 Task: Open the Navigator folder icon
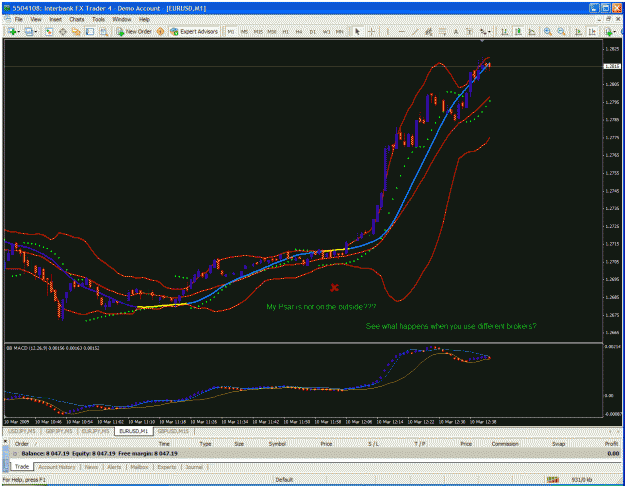coord(76,31)
